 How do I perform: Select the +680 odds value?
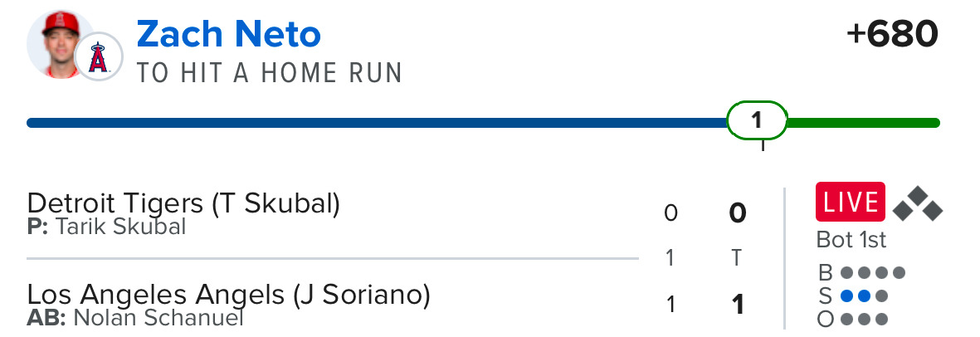pos(892,34)
